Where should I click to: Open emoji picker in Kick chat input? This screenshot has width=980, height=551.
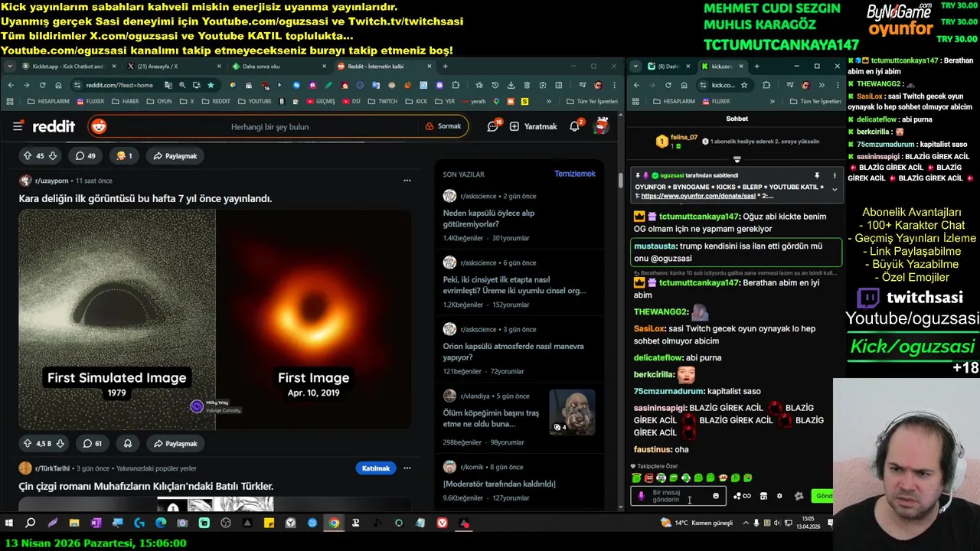tap(716, 496)
